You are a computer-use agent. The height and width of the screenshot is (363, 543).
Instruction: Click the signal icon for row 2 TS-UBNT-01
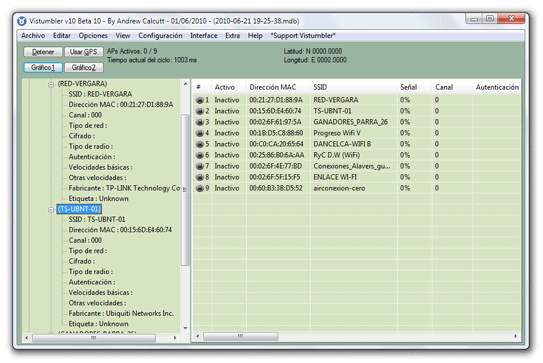click(199, 111)
